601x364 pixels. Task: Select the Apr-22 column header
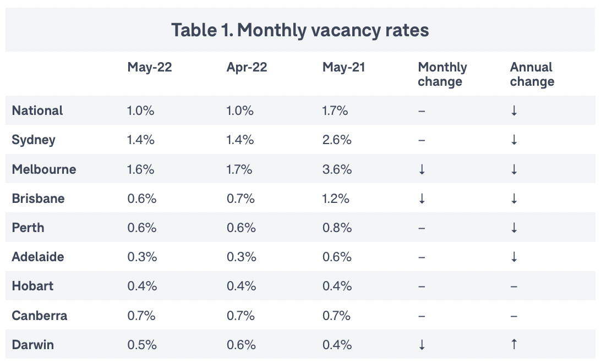click(247, 68)
